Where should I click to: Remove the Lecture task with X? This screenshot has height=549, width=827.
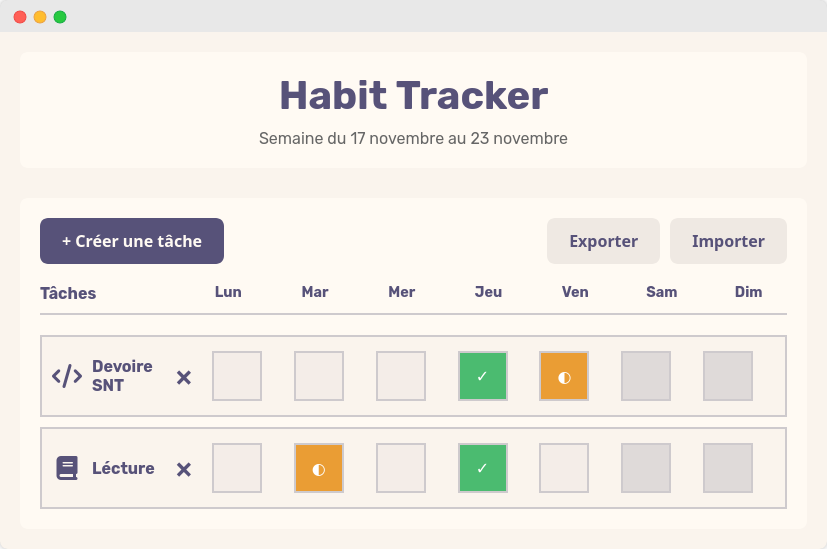tap(184, 469)
